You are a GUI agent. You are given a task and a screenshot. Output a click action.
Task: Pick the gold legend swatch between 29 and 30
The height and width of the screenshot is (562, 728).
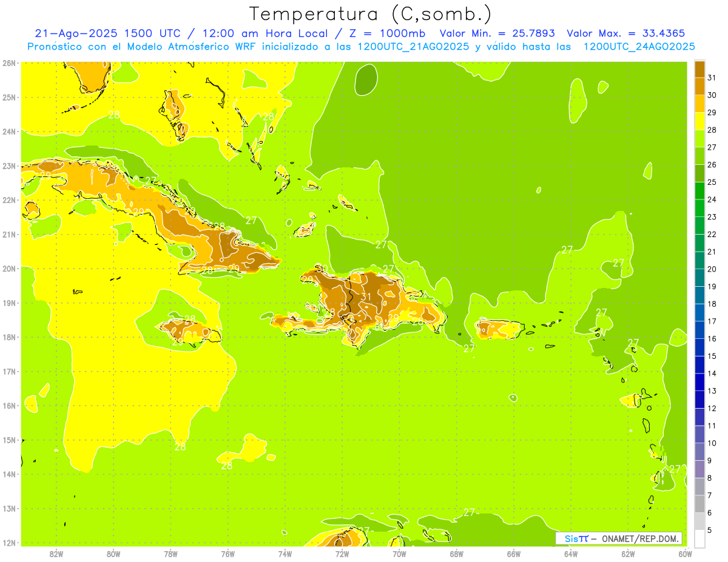point(699,104)
